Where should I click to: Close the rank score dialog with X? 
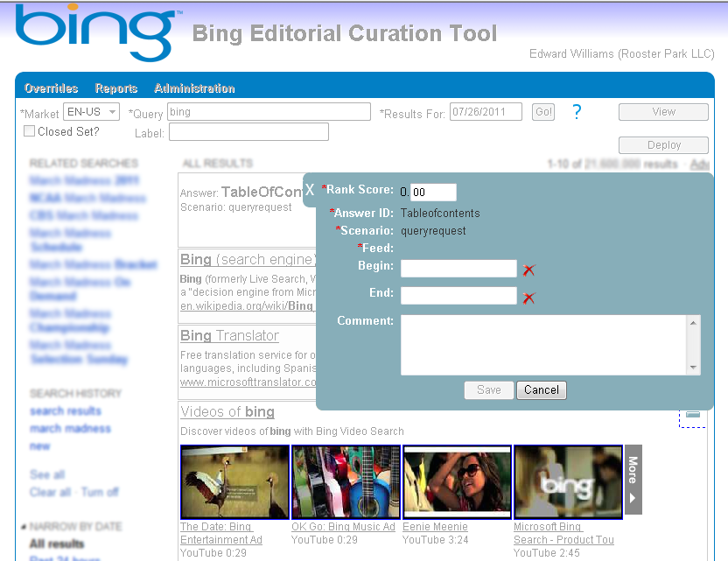point(310,190)
